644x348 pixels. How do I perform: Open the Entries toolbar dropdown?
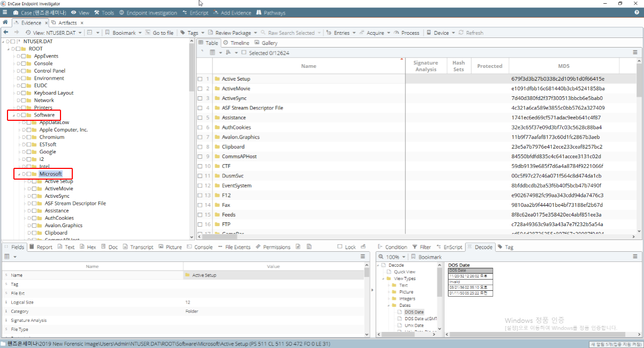(341, 33)
